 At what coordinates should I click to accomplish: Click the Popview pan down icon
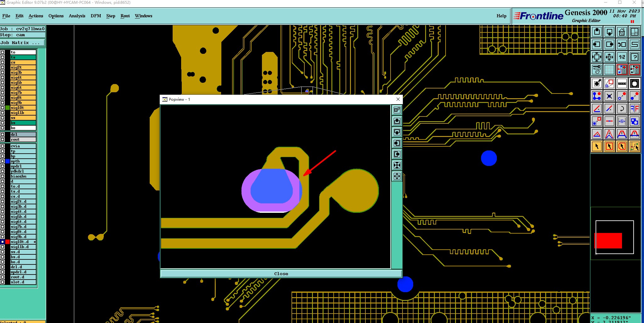[397, 132]
